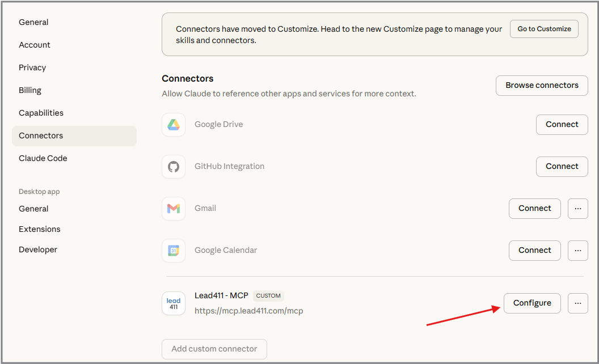Open the more options menu for Gmail

(577, 209)
